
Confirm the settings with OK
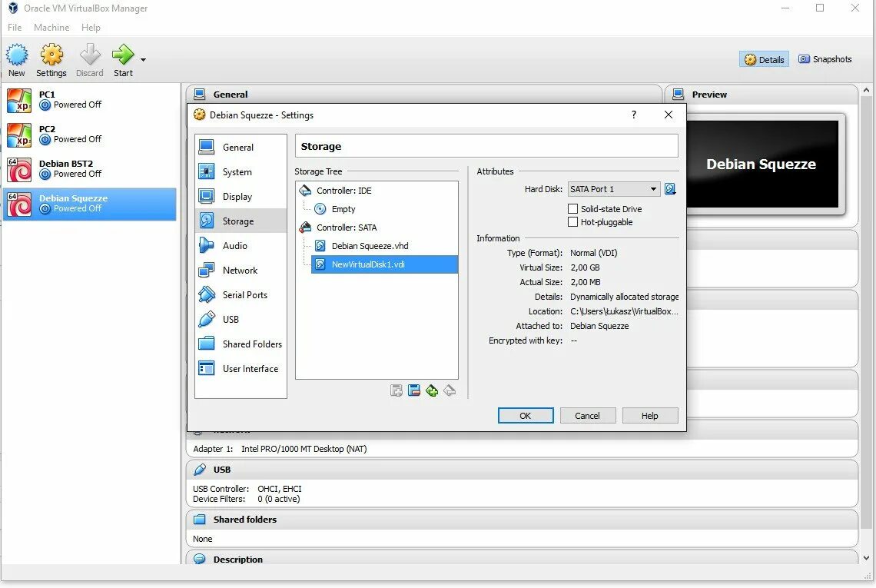click(526, 415)
